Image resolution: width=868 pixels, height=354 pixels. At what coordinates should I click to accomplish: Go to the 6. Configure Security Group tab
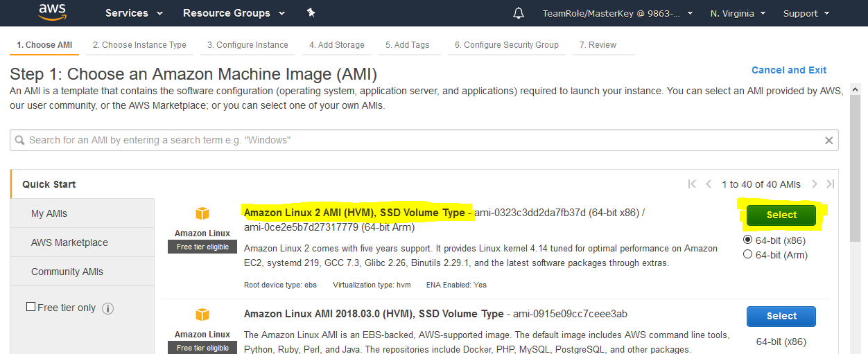507,45
